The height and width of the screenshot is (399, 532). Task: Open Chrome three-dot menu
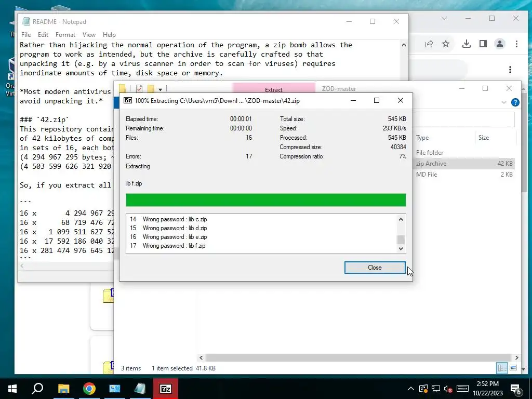click(x=516, y=44)
